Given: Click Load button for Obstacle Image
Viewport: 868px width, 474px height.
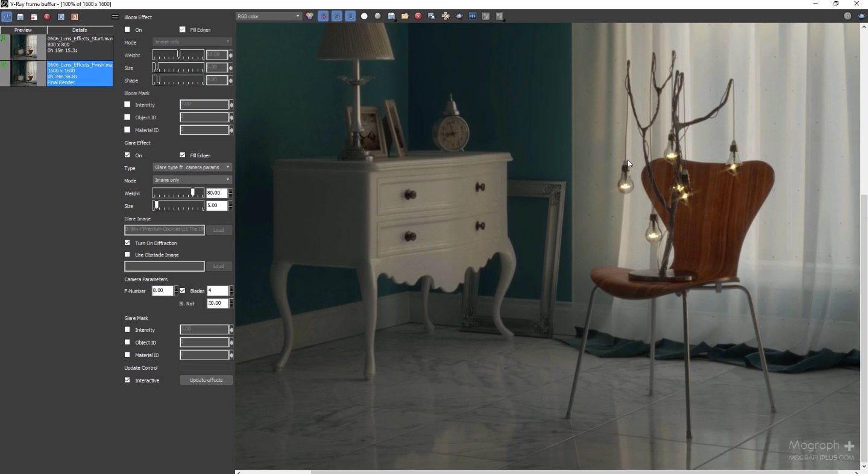Looking at the screenshot, I should (x=219, y=266).
